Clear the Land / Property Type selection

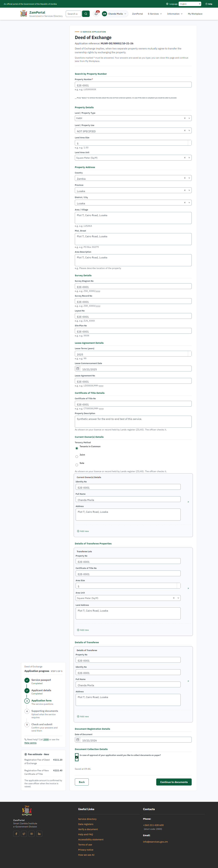[185, 118]
